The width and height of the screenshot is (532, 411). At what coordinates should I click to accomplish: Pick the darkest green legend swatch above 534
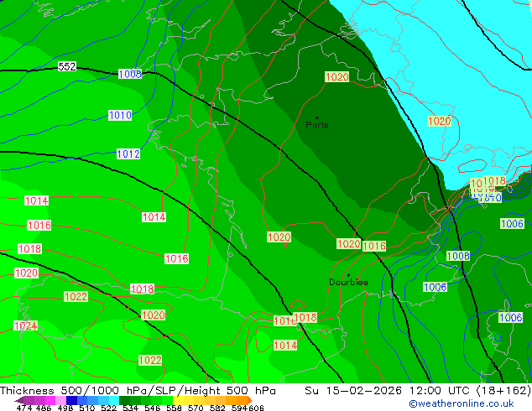(x=124, y=400)
